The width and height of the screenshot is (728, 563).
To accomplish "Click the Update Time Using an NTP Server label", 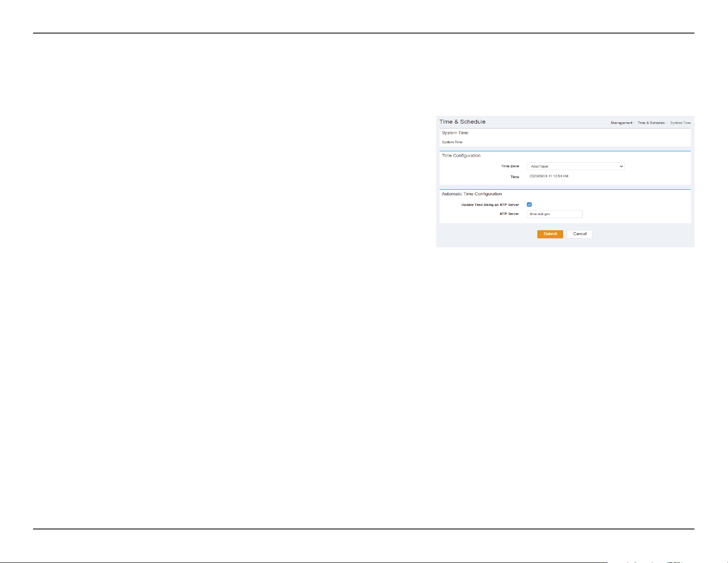I will pos(490,205).
